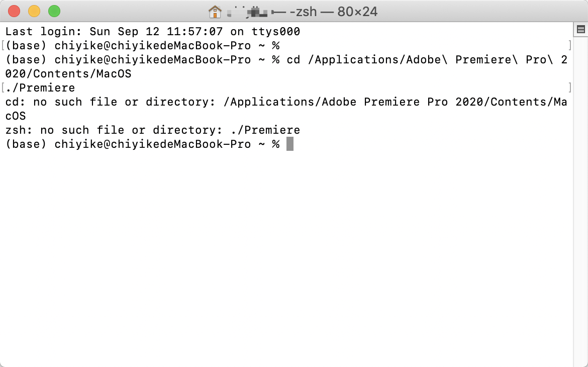Click the right bracket mark on first prompt line
The width and height of the screenshot is (588, 367).
(x=570, y=46)
